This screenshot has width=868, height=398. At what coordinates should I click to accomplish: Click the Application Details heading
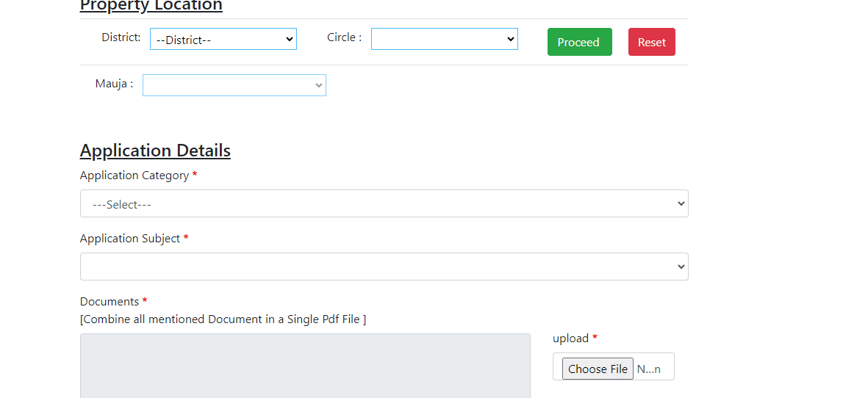[155, 151]
